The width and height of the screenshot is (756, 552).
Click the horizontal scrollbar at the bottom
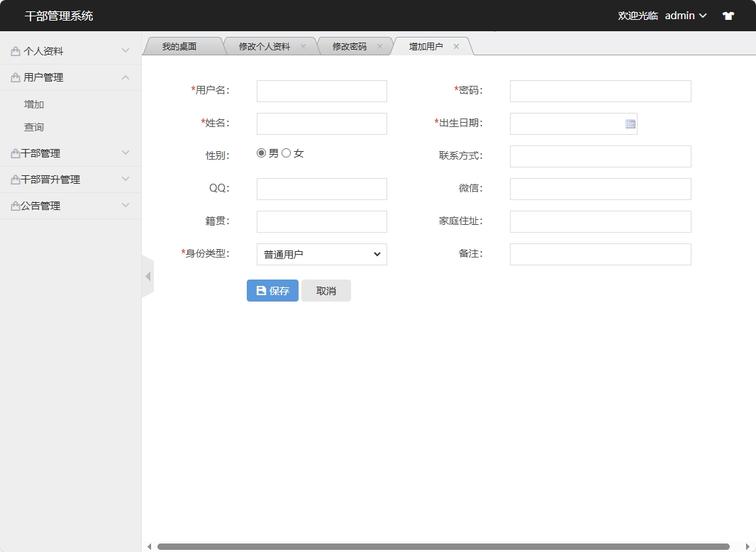447,546
